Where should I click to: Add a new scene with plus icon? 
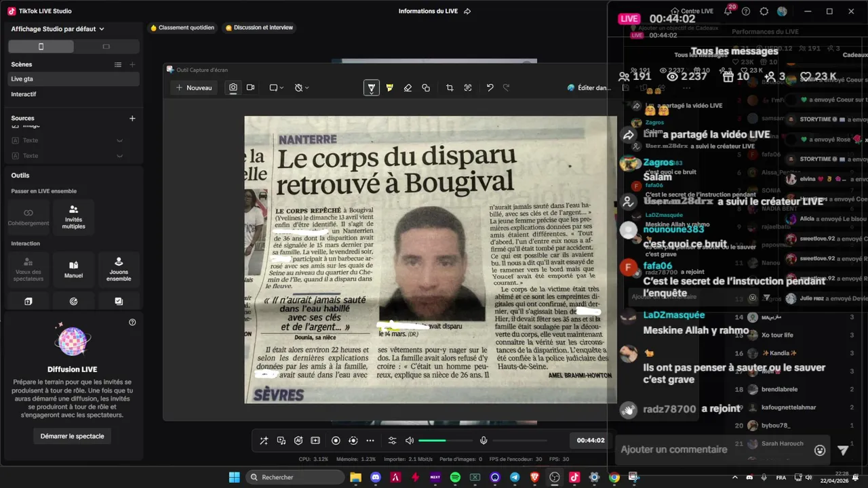tap(132, 64)
